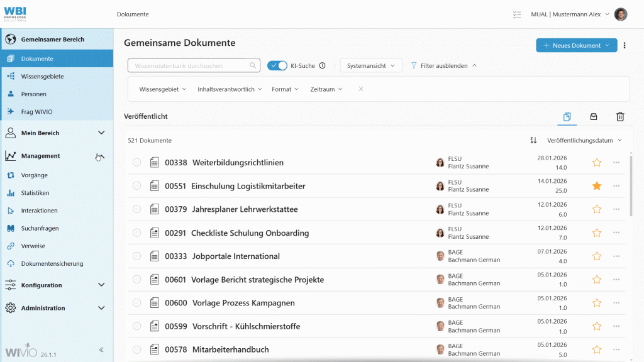Screen dimensions: 644x362
Task: Enable KI-Suche toggle
Action: coord(277,65)
